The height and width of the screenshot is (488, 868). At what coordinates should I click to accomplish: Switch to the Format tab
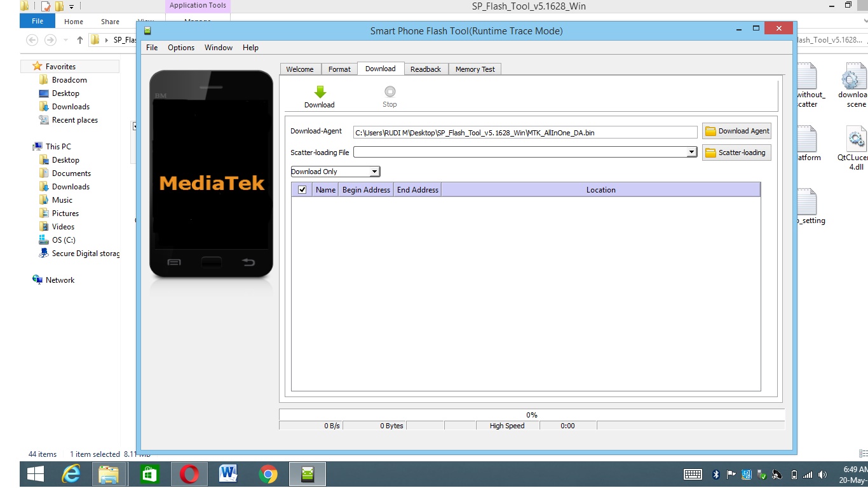point(339,69)
